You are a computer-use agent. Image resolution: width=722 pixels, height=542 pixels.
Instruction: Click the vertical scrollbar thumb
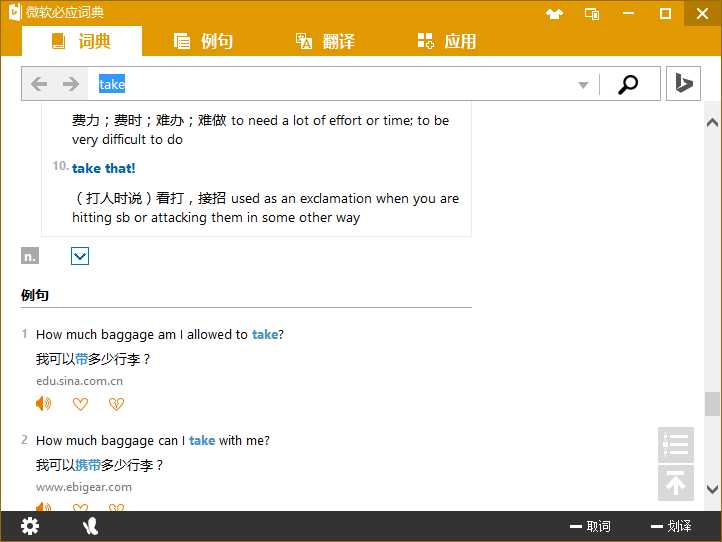(712, 404)
